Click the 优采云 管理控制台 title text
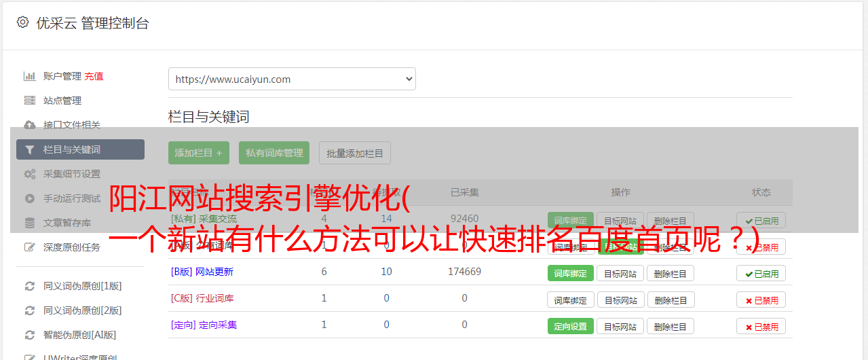 point(92,23)
